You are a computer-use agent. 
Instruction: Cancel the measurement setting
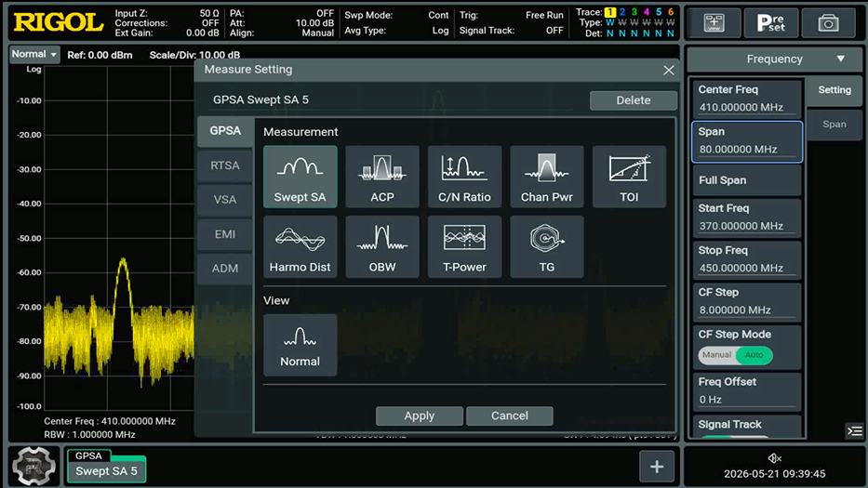pyautogui.click(x=509, y=416)
